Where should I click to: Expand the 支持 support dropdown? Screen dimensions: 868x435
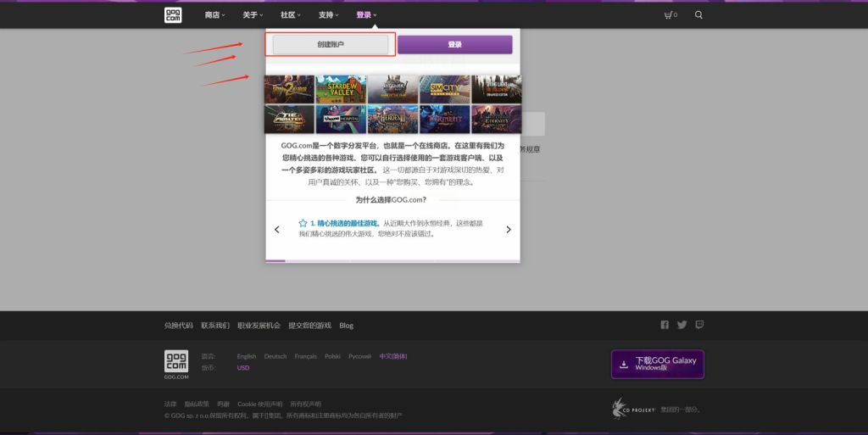(x=328, y=14)
